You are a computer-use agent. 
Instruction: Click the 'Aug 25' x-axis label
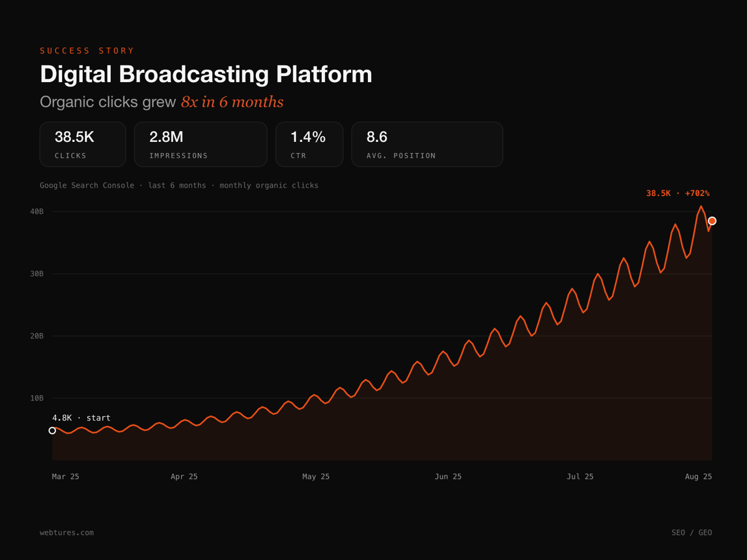pos(698,477)
